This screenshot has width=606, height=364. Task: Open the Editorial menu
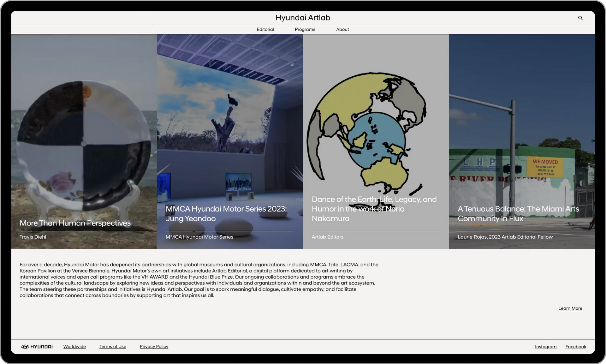click(x=265, y=29)
